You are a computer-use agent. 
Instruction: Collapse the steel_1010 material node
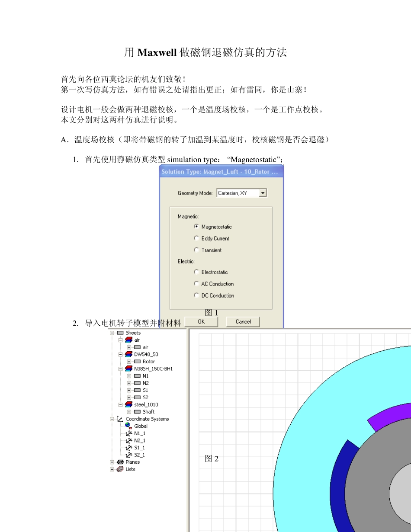tap(121, 405)
